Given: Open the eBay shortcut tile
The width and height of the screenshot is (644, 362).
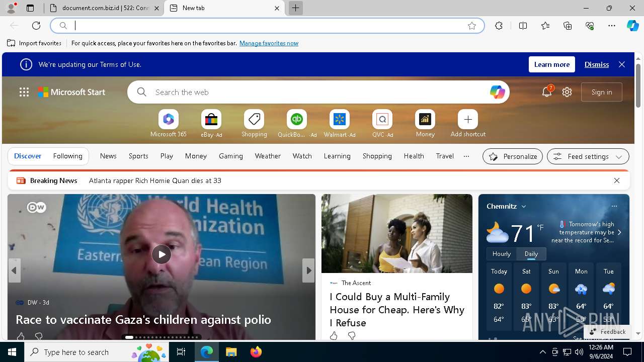Looking at the screenshot, I should click(x=211, y=120).
